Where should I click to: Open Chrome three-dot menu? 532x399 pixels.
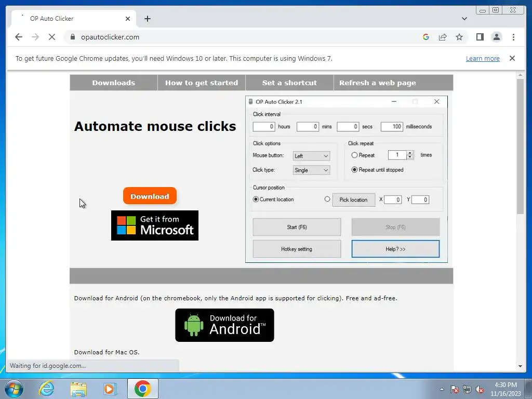tap(513, 37)
